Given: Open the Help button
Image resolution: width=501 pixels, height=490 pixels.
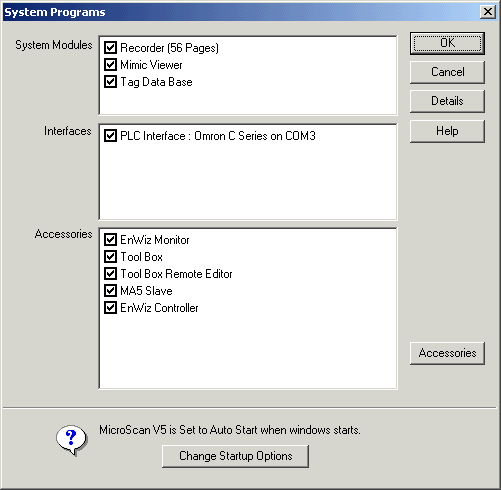Looking at the screenshot, I should coord(447,131).
